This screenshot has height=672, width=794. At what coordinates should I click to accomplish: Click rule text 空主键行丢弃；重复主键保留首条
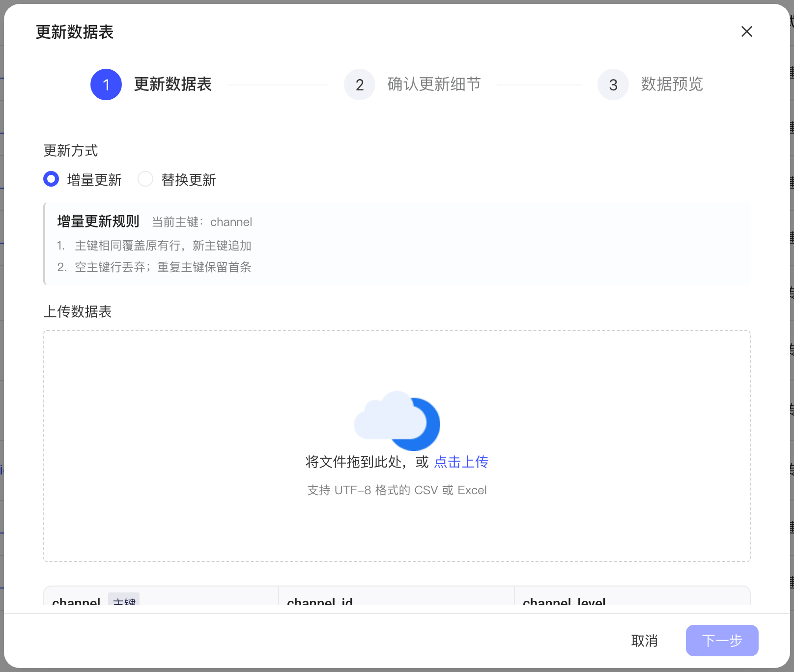(x=163, y=267)
